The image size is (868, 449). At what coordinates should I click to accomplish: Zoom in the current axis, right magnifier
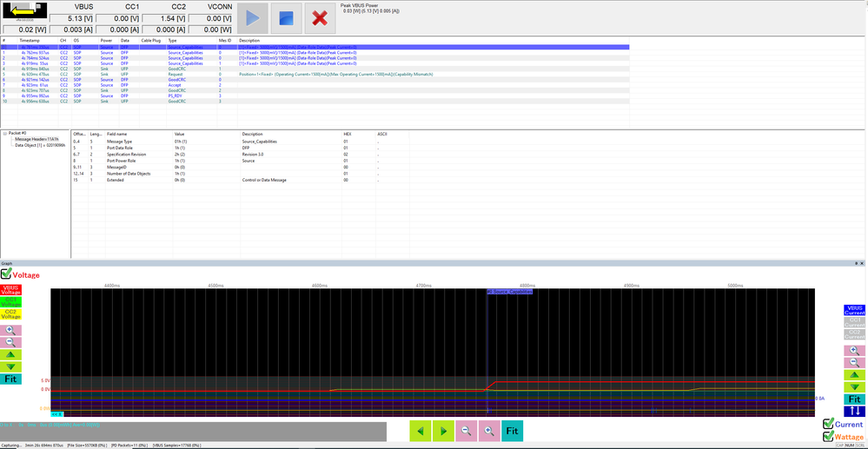pos(854,350)
